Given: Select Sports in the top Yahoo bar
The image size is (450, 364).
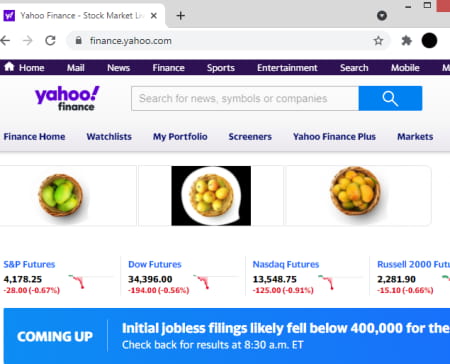Looking at the screenshot, I should coord(221,68).
